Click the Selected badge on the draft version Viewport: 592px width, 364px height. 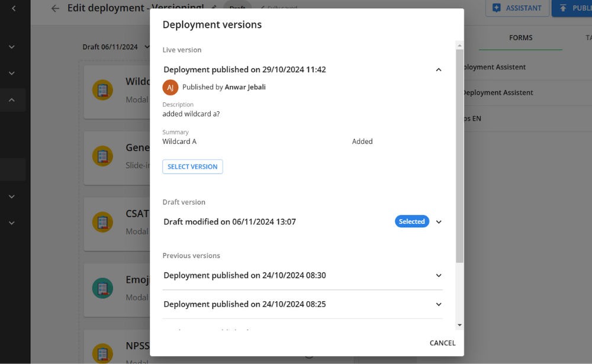(x=411, y=221)
